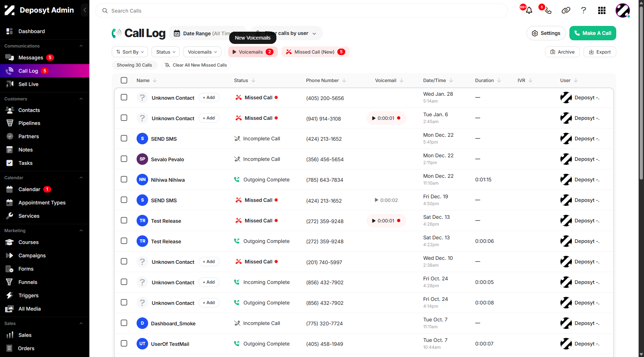The height and width of the screenshot is (357, 644).
Task: Click the Search Calls field
Action: 301,11
